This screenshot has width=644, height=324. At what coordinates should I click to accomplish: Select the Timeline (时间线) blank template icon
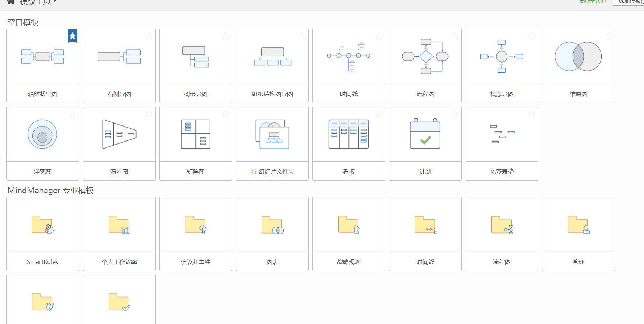click(349, 57)
